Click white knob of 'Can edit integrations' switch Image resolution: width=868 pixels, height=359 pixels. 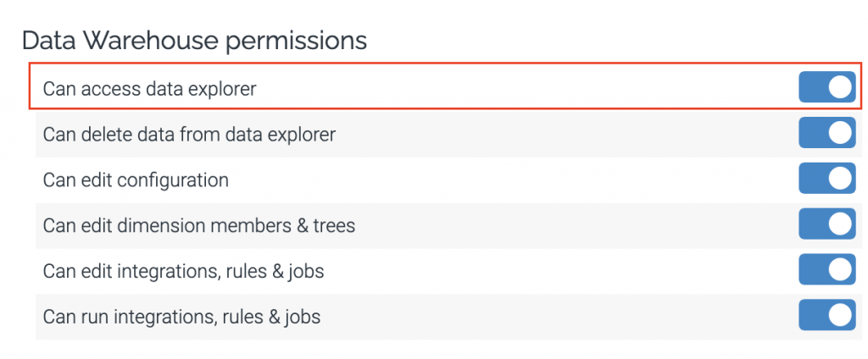pyautogui.click(x=839, y=270)
